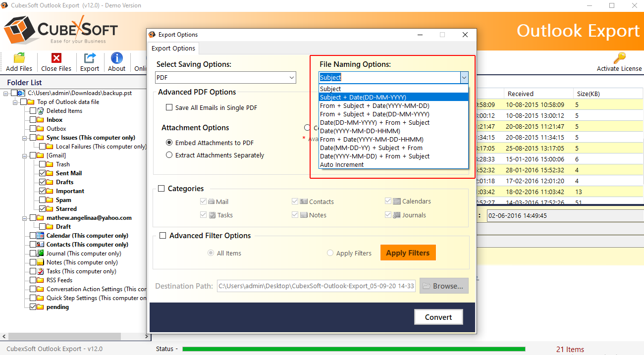644x355 pixels.
Task: Click the Contacts category icon
Action: coord(304,202)
